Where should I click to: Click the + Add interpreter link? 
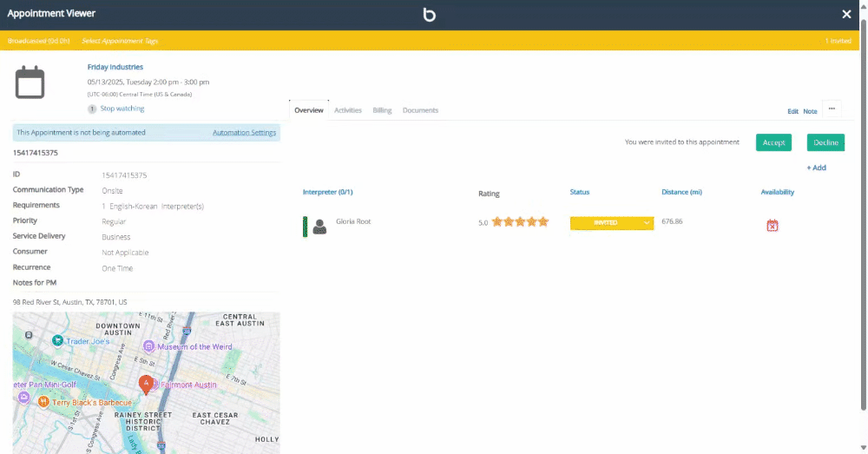pyautogui.click(x=816, y=168)
